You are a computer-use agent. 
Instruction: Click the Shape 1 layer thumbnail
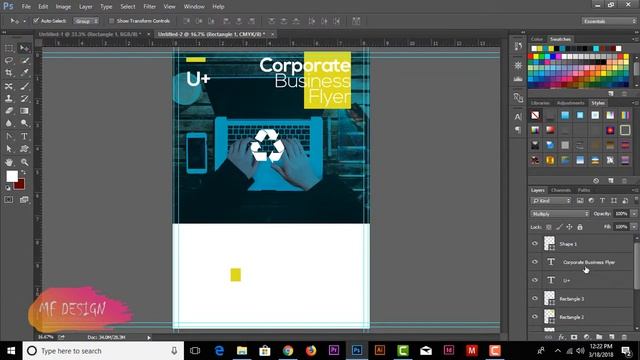point(549,244)
